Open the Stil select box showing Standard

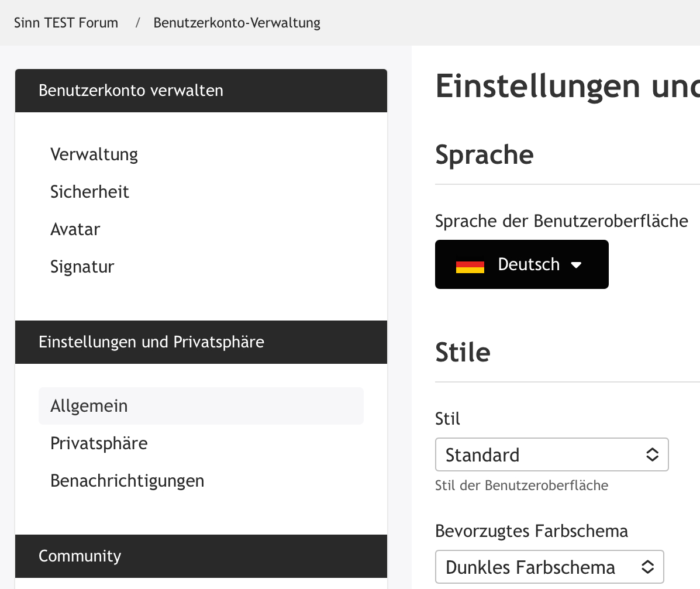tap(551, 454)
